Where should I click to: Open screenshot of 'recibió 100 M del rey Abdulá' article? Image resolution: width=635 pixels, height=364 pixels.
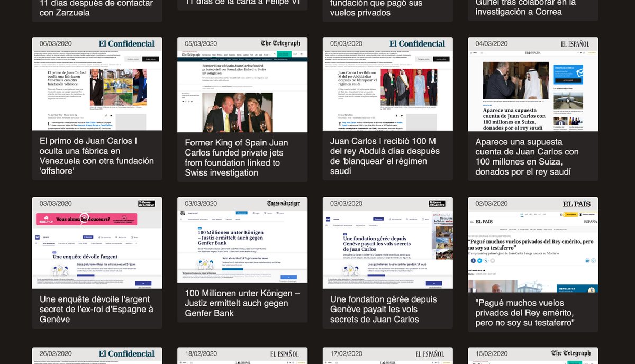(388, 90)
